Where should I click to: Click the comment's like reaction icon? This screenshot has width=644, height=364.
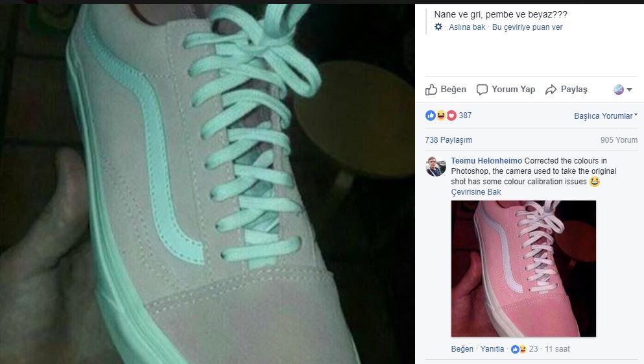(515, 349)
